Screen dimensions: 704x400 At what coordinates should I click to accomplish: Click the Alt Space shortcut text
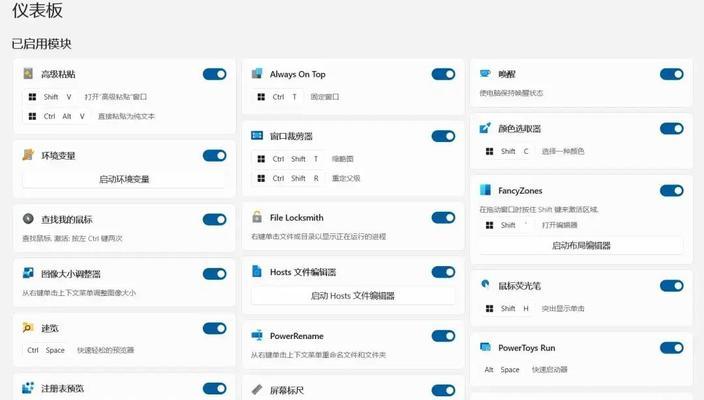(x=502, y=369)
